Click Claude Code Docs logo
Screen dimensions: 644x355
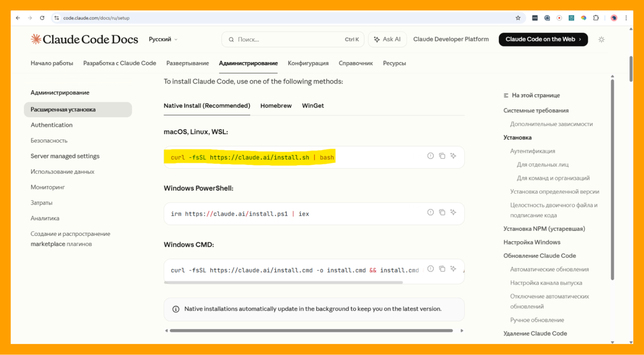click(84, 39)
